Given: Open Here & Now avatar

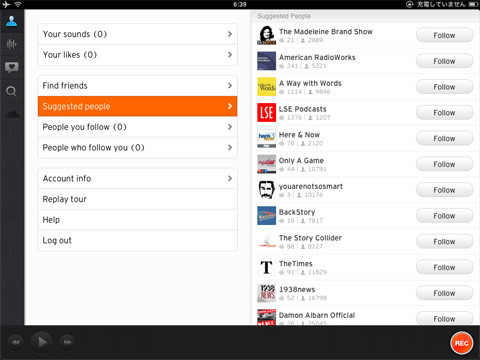Looking at the screenshot, I should tap(266, 138).
